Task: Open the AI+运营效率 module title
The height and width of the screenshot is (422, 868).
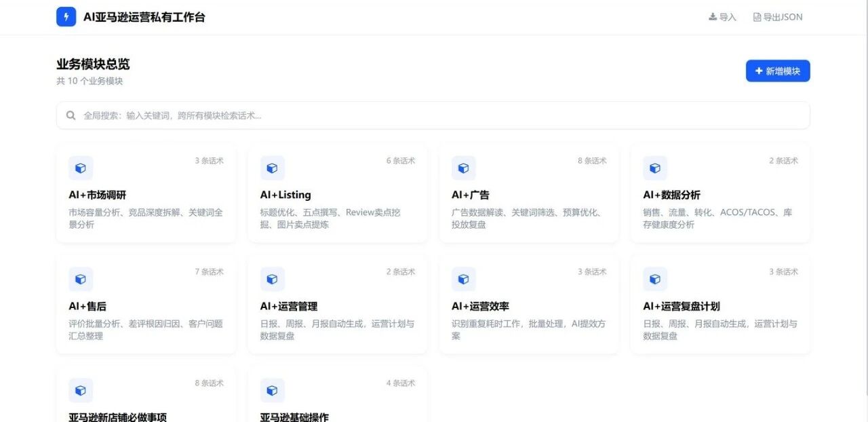Action: (480, 306)
